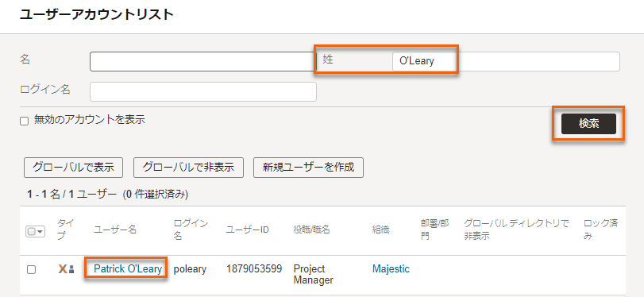644x297 pixels.
Task: Toggle the 無効のアカウントを表示 checkbox
Action: pos(25,121)
